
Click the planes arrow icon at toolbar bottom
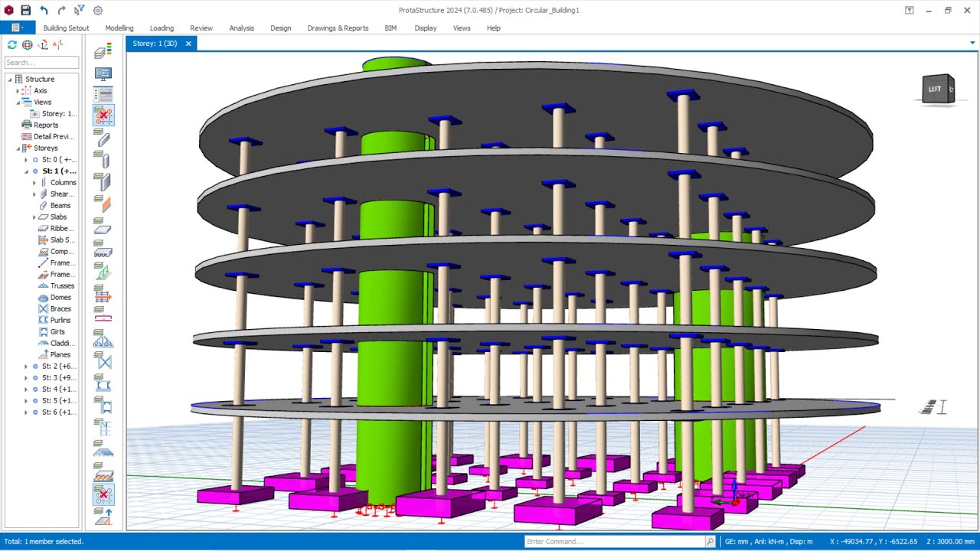click(103, 517)
